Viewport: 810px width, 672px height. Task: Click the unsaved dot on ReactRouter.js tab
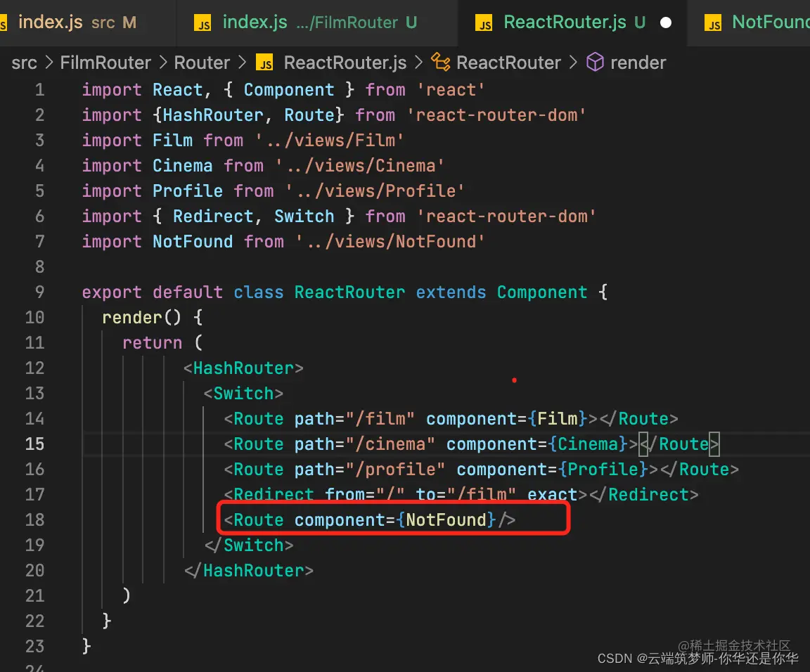[666, 22]
